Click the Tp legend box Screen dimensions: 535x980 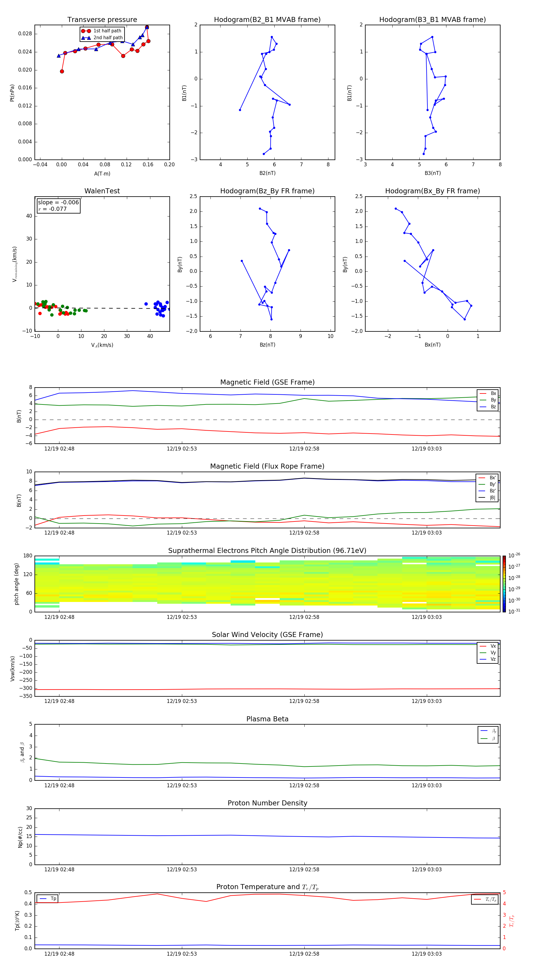click(48, 899)
